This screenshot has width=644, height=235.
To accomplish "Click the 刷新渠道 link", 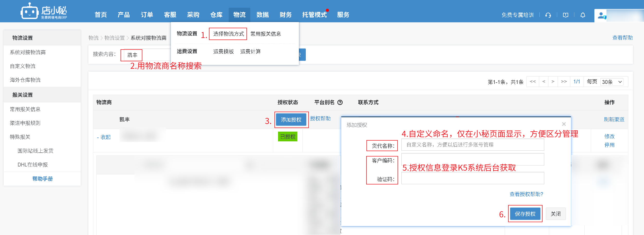I will (614, 120).
